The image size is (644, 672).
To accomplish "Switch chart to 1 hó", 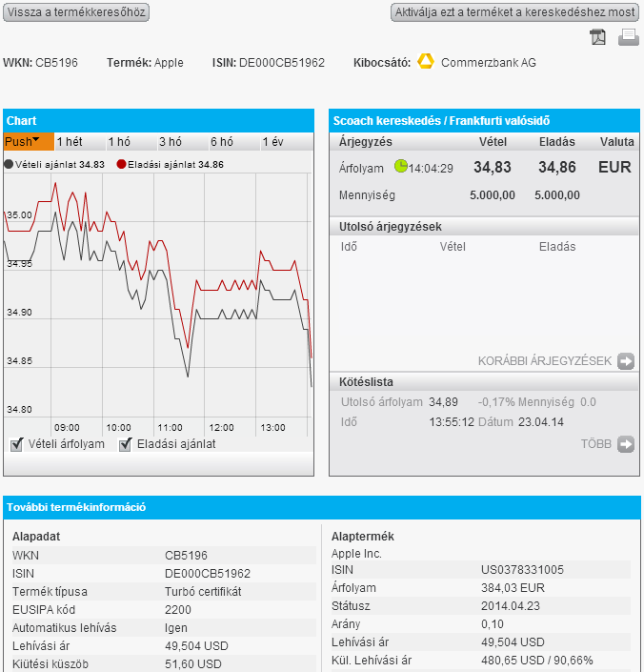I will 131,141.
